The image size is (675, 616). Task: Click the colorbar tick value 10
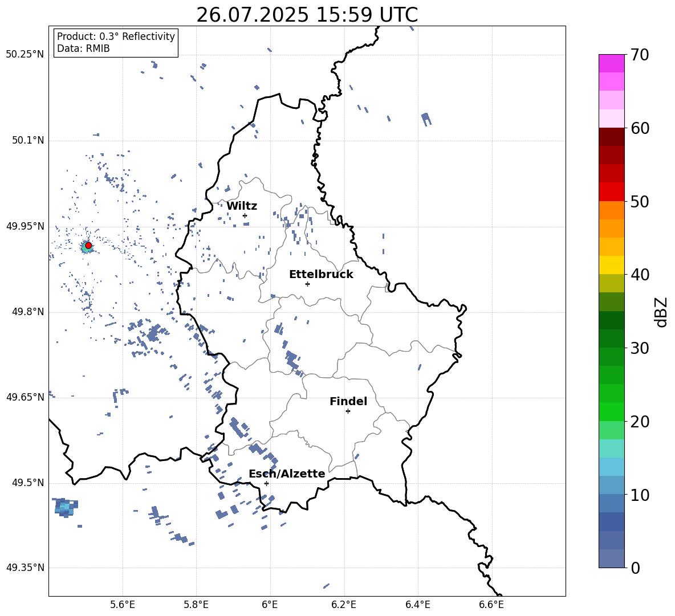[x=640, y=495]
